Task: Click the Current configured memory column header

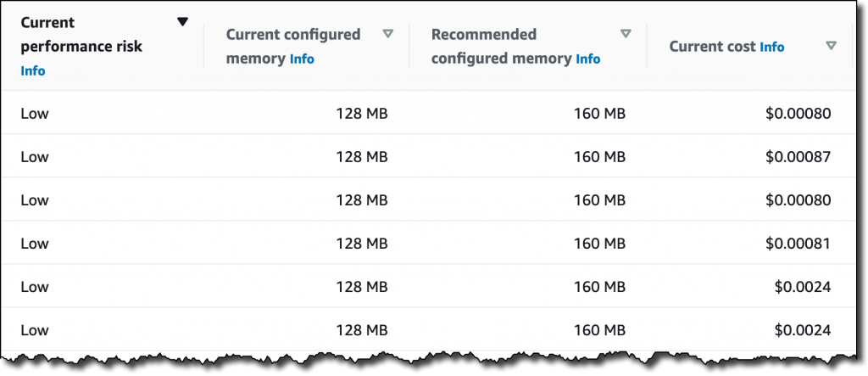Action: [x=292, y=35]
